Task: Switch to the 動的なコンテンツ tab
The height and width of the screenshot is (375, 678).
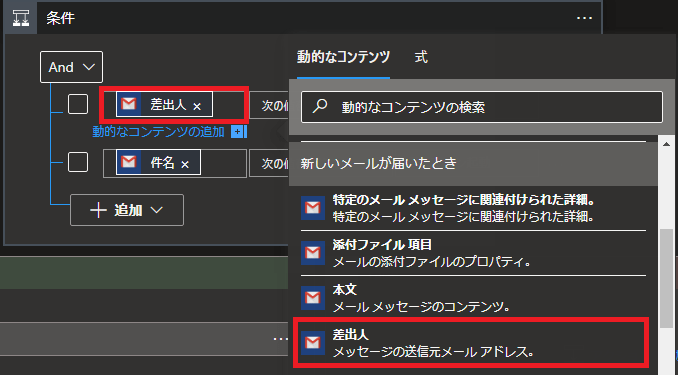Action: coord(343,57)
